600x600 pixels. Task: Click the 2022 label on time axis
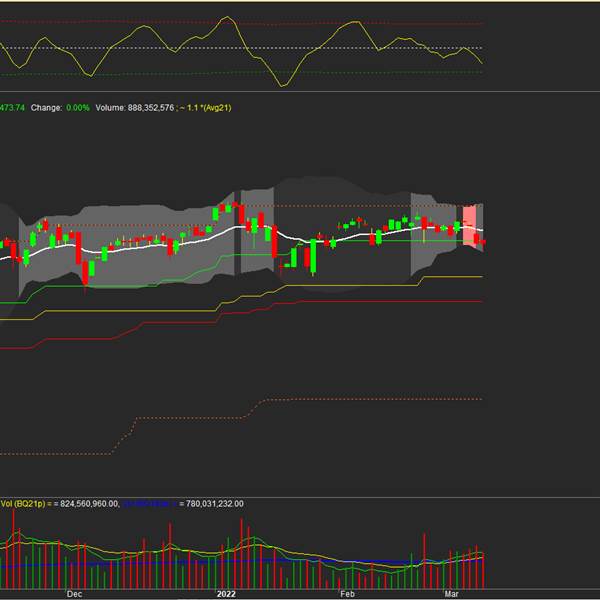[226, 594]
